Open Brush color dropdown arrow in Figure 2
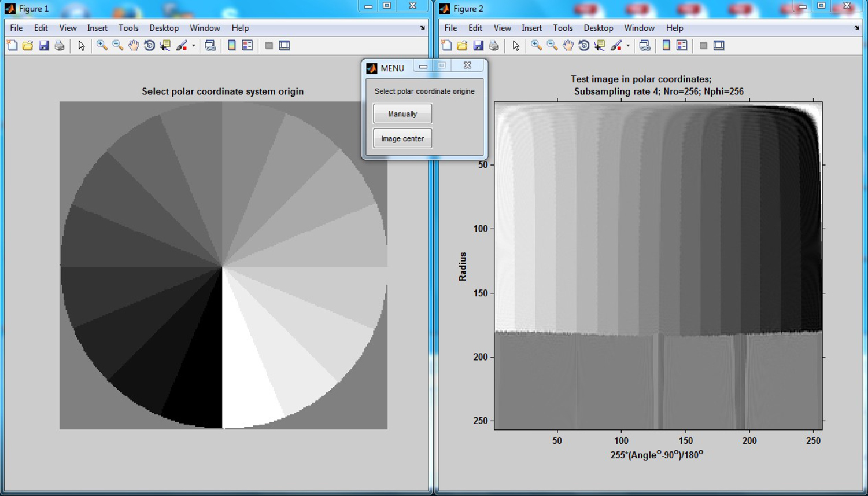868x496 pixels. [x=628, y=46]
